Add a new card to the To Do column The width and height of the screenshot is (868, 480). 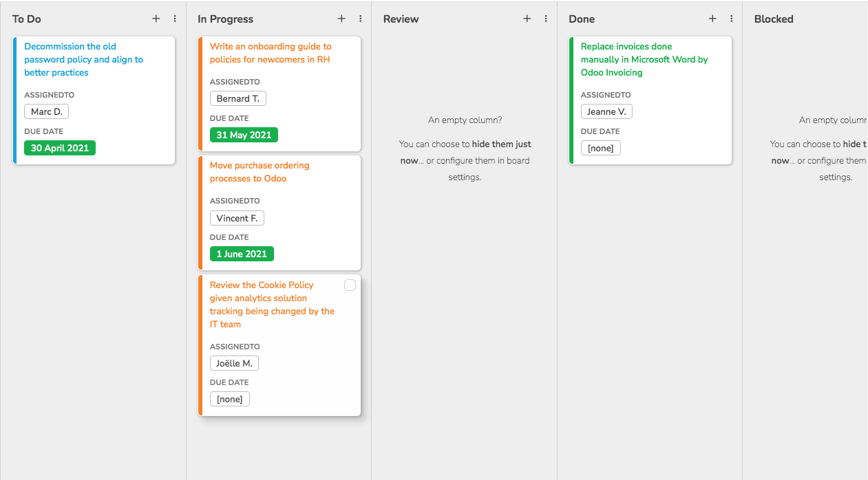(x=156, y=19)
